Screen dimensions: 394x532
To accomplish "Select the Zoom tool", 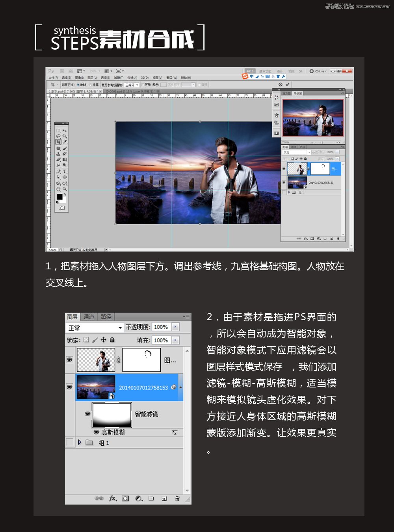I will pyautogui.click(x=65, y=189).
